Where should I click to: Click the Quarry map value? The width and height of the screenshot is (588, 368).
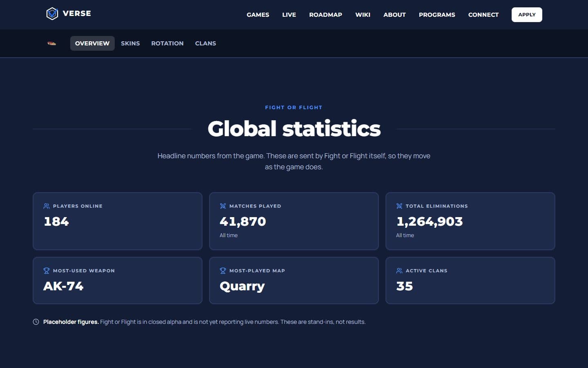point(242,286)
